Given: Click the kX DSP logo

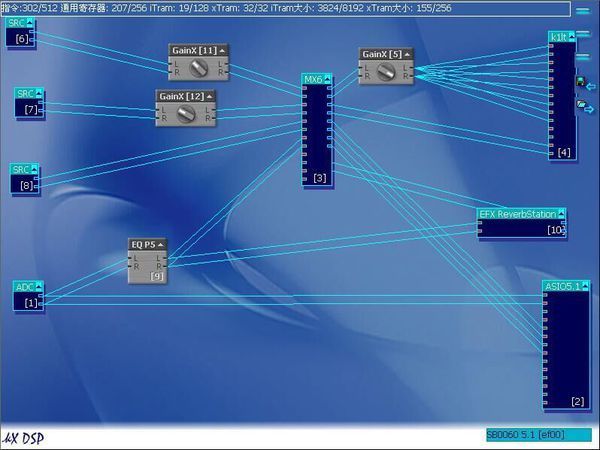Looking at the screenshot, I should pyautogui.click(x=24, y=438).
